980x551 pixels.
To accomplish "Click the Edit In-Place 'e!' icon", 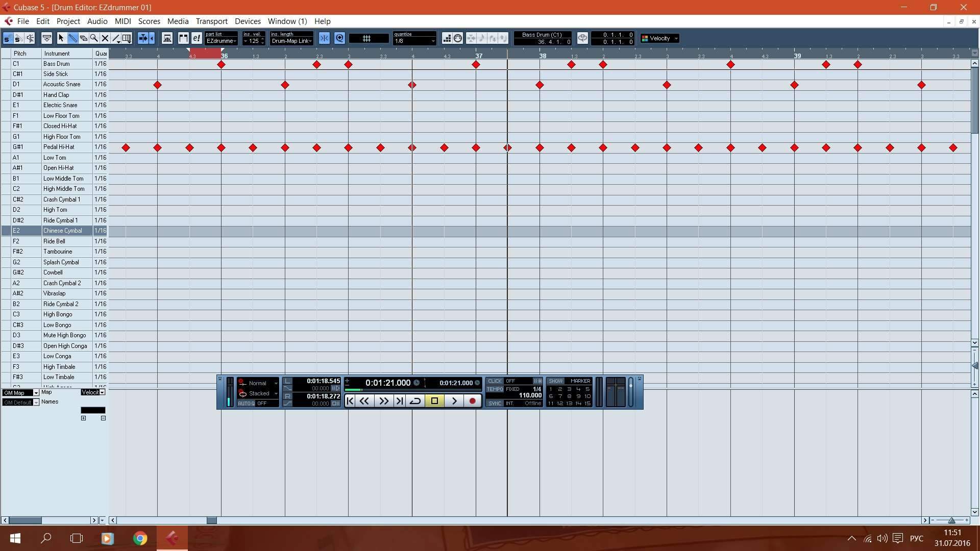I will (x=197, y=38).
